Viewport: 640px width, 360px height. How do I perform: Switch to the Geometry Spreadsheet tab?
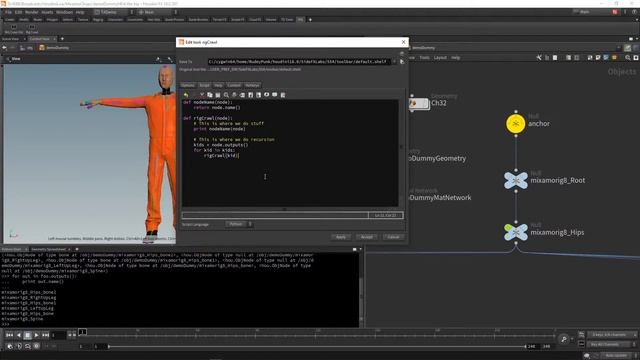[x=48, y=249]
